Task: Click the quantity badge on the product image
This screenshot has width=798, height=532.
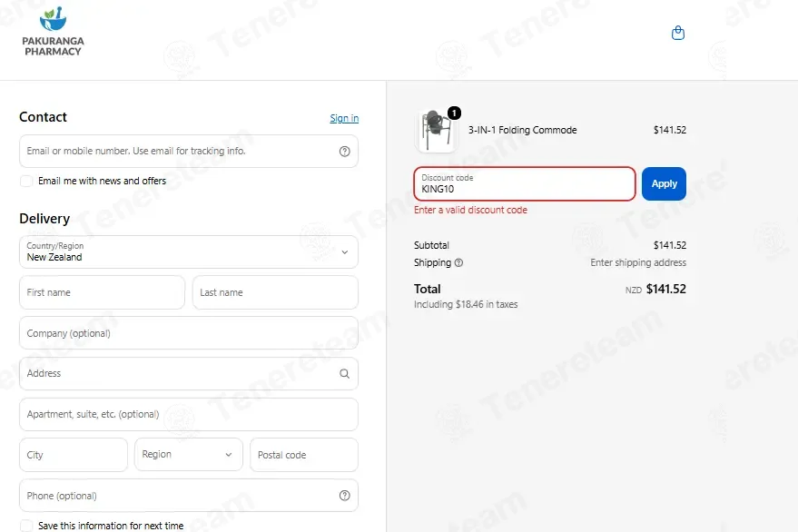Action: 454,113
